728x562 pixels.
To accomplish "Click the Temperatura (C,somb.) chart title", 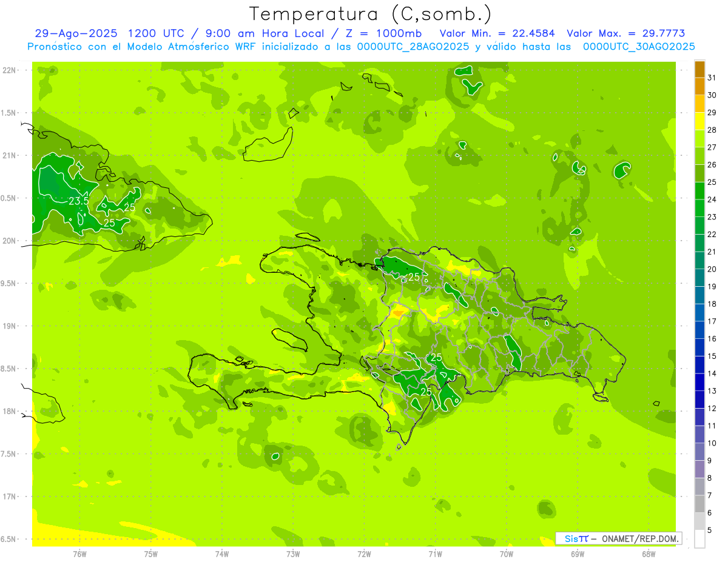I will pos(370,14).
